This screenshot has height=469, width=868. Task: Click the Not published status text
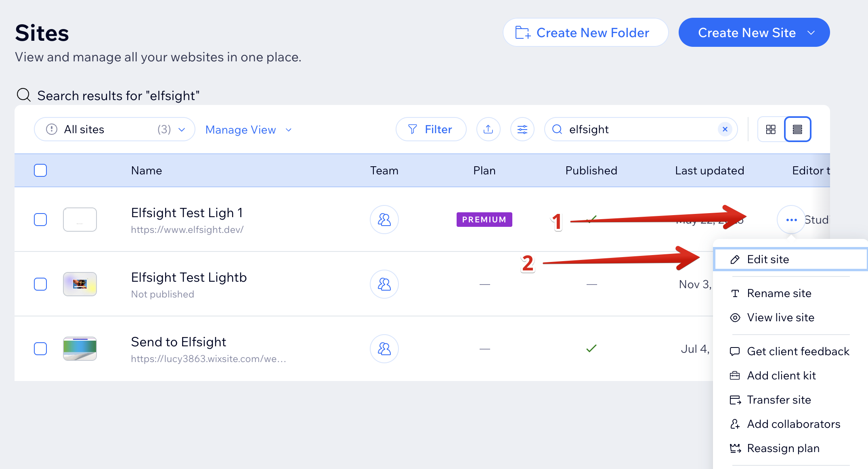click(x=163, y=294)
